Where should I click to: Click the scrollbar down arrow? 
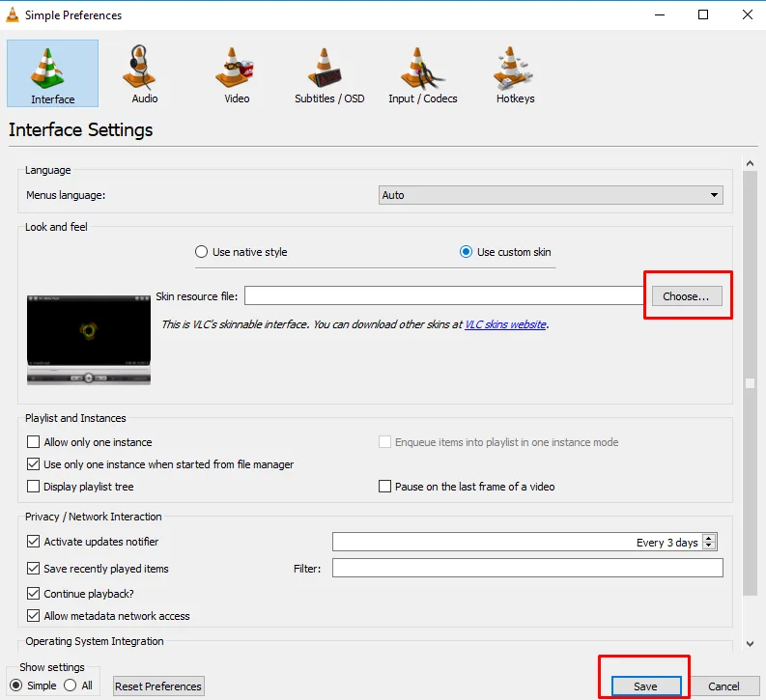pyautogui.click(x=750, y=644)
